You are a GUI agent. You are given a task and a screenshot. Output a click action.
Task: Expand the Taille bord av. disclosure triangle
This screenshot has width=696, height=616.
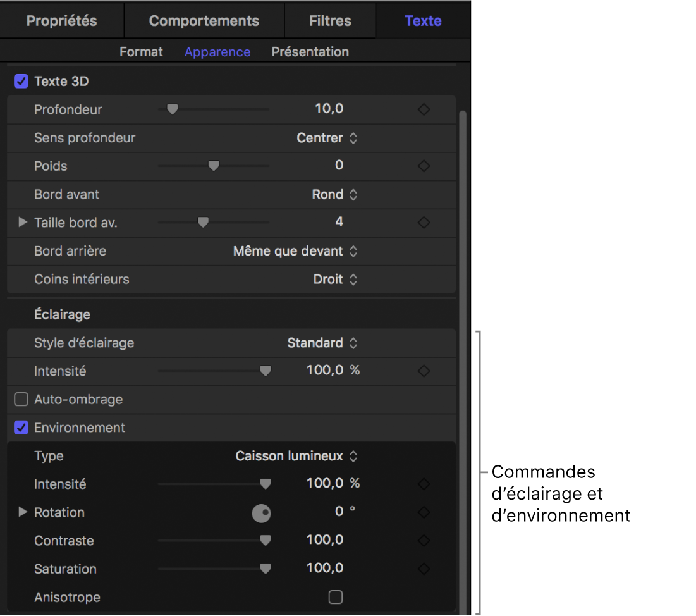point(23,222)
